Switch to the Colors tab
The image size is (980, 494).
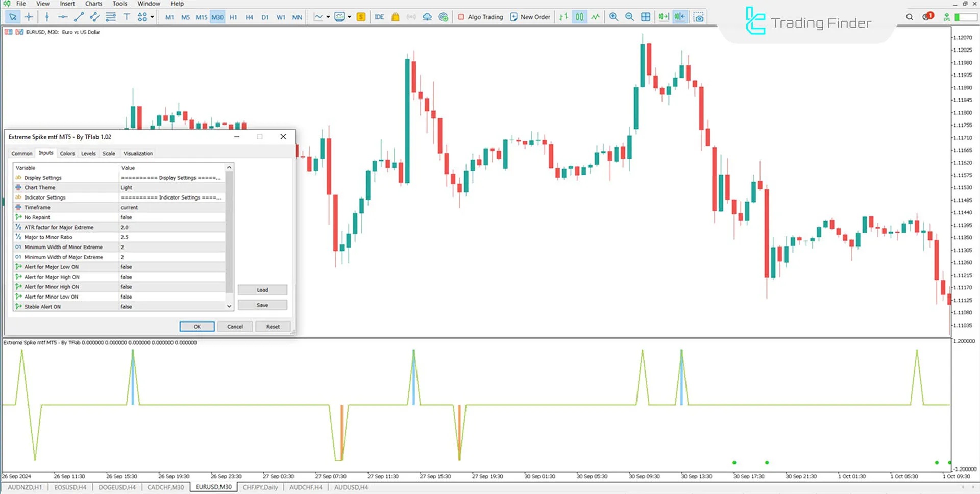tap(67, 153)
